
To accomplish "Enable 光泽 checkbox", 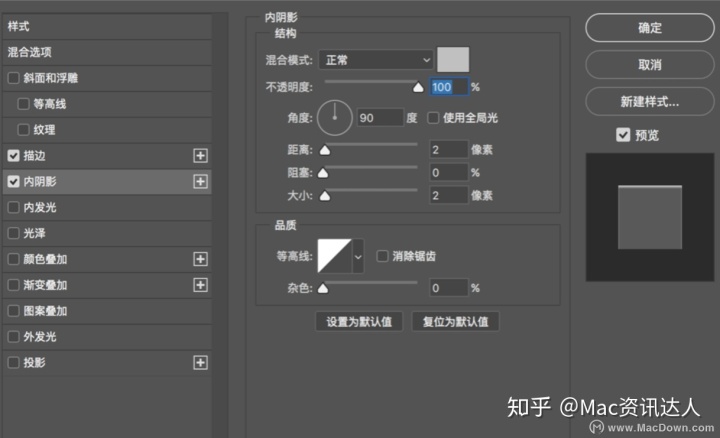I will (13, 233).
